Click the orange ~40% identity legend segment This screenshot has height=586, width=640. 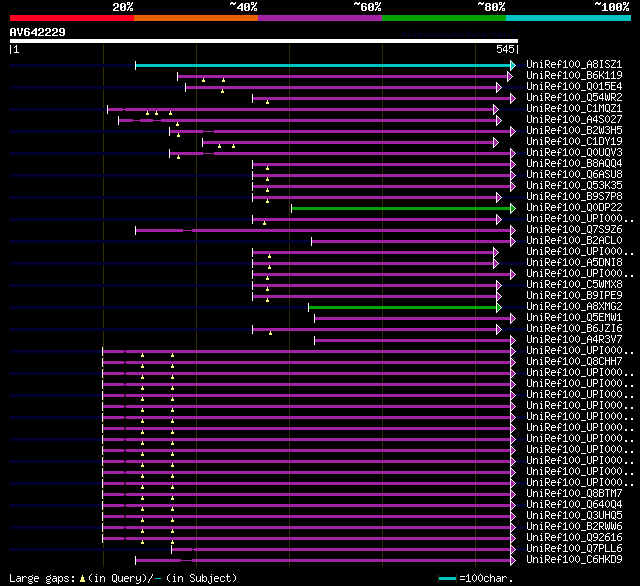[196, 18]
